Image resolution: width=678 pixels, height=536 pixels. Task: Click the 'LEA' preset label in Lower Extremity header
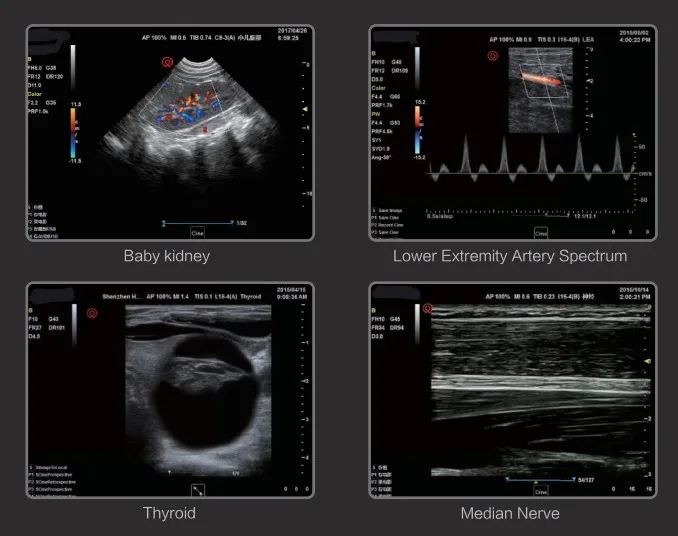pyautogui.click(x=588, y=39)
